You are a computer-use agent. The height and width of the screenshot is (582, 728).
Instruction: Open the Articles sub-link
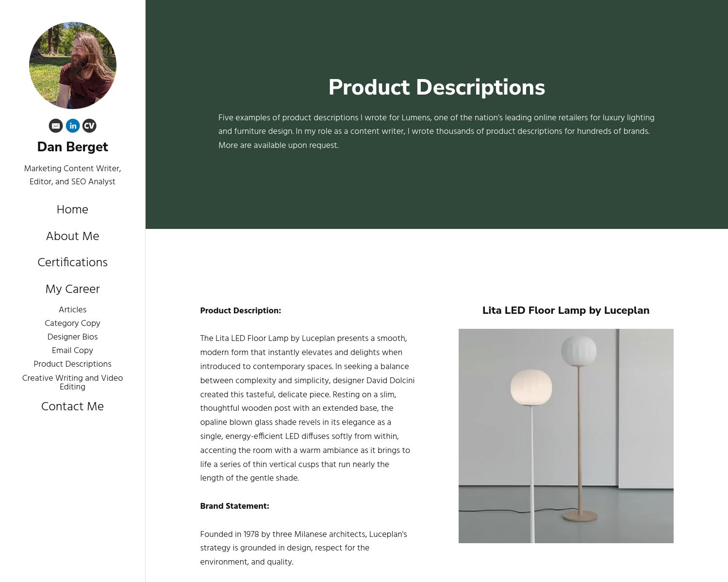[72, 310]
